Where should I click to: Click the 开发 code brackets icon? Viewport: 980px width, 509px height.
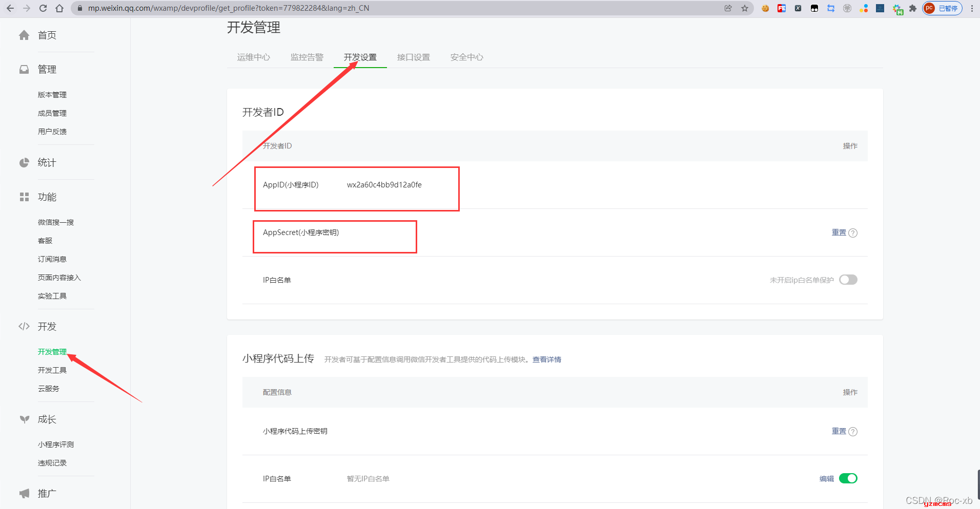(x=24, y=326)
